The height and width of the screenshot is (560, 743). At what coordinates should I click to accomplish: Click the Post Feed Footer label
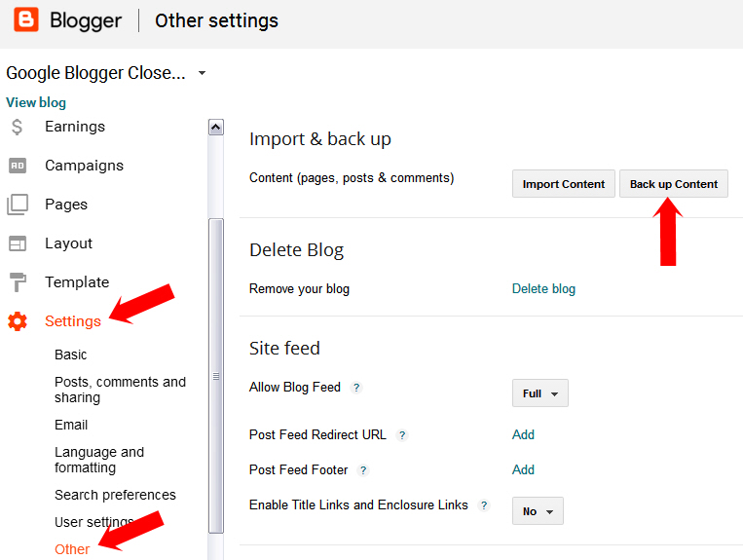coord(299,469)
